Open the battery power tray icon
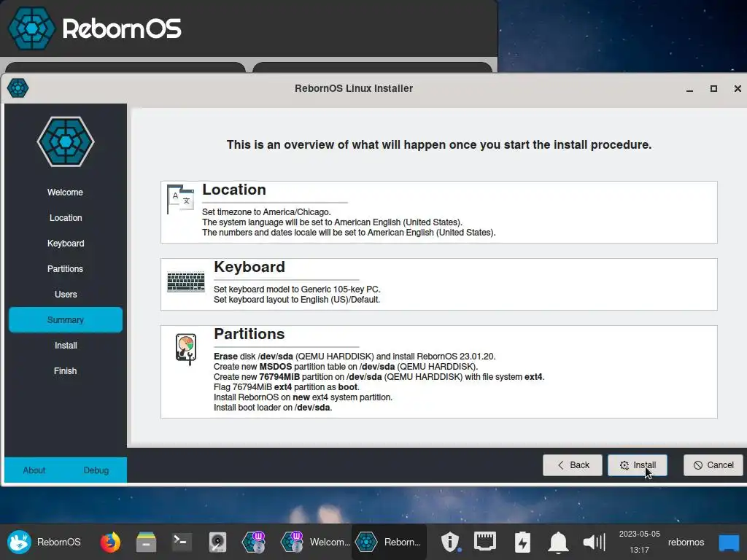 tap(522, 542)
